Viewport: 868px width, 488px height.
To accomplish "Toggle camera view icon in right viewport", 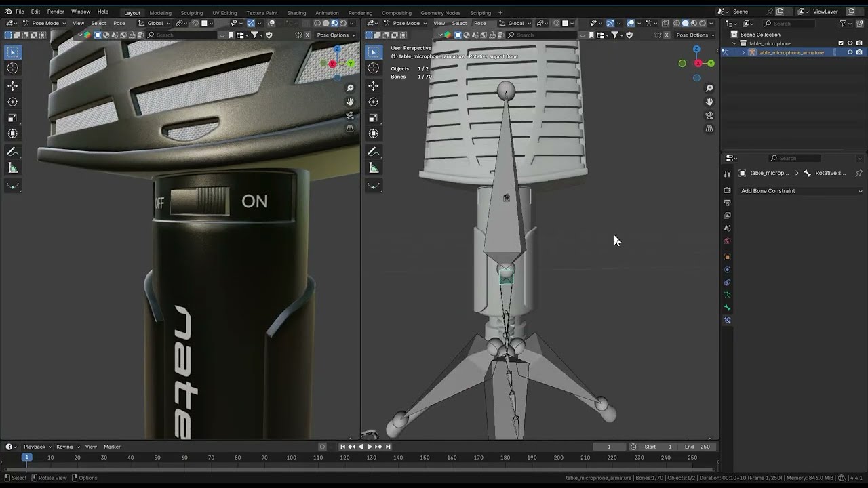I will point(709,115).
